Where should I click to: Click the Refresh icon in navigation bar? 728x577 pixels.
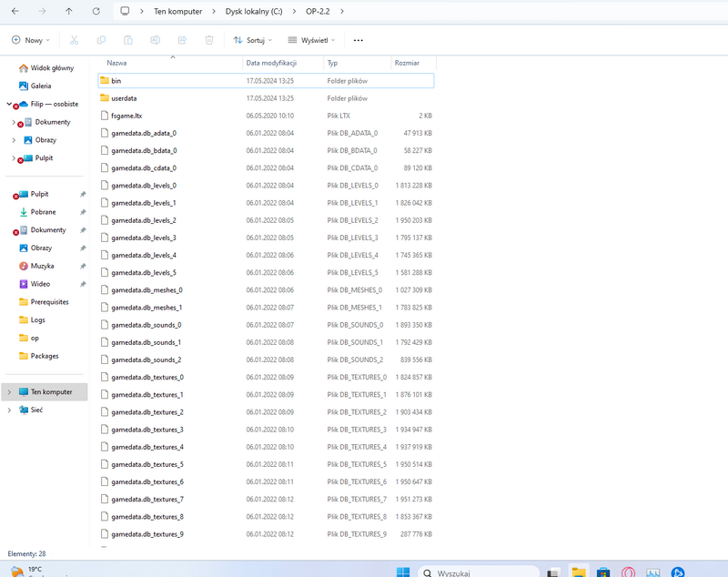(96, 11)
